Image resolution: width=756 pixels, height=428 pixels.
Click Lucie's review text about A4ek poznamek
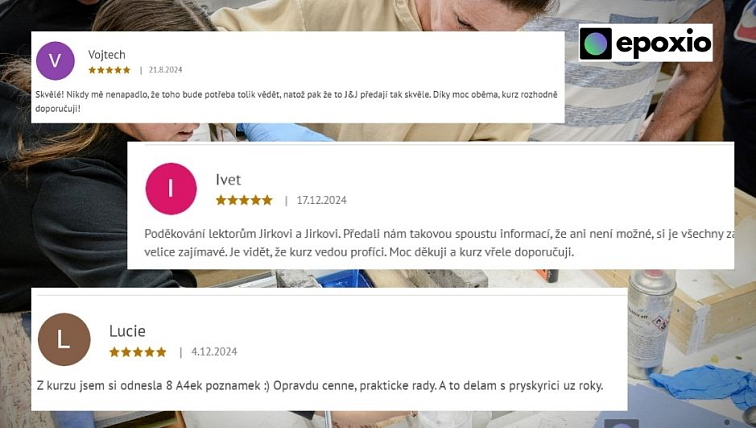[320, 386]
